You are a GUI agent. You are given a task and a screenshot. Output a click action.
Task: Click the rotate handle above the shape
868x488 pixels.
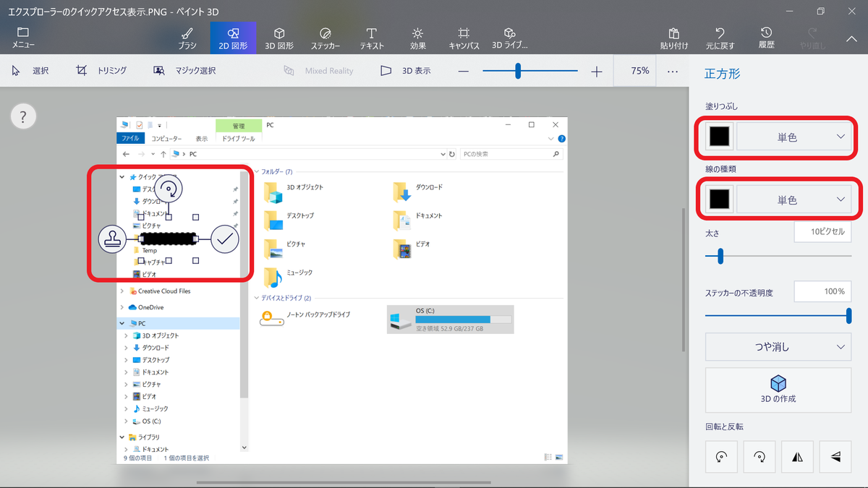pyautogui.click(x=169, y=189)
